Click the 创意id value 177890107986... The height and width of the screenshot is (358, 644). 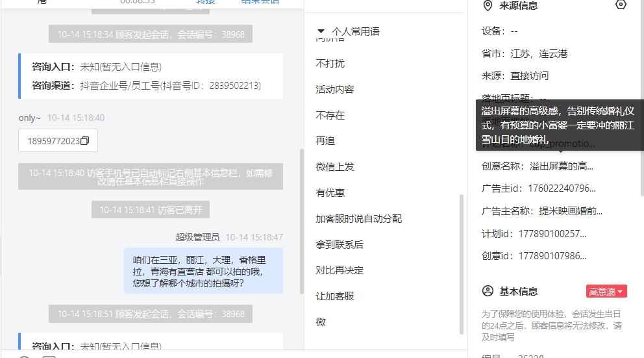[552, 255]
